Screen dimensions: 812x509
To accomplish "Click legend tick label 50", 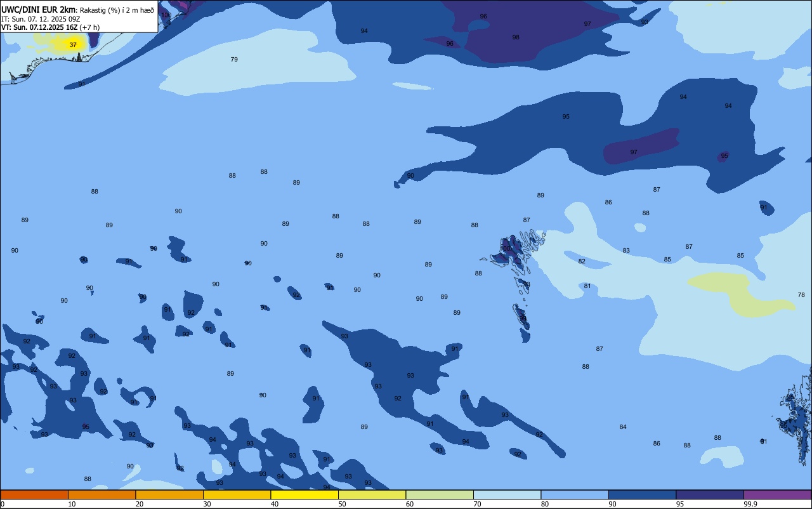I will coord(343,504).
